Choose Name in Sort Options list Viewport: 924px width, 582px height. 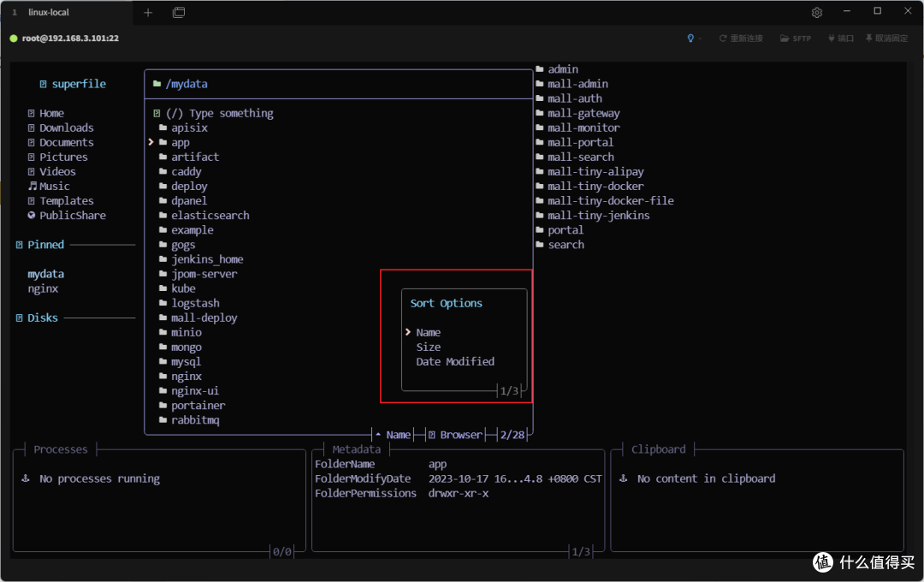click(429, 333)
